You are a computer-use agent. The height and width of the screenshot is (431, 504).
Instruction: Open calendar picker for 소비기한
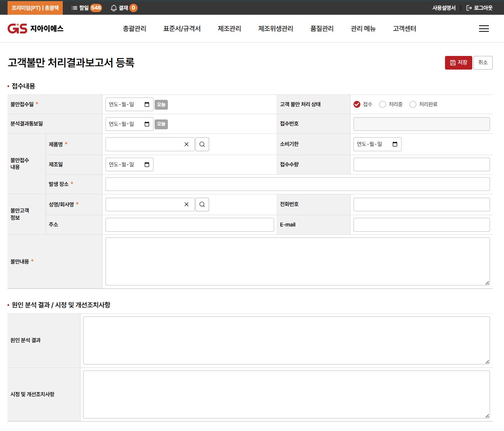pos(395,144)
